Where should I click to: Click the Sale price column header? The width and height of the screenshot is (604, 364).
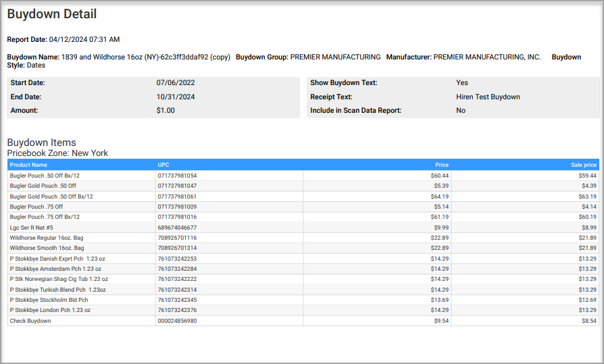point(584,165)
